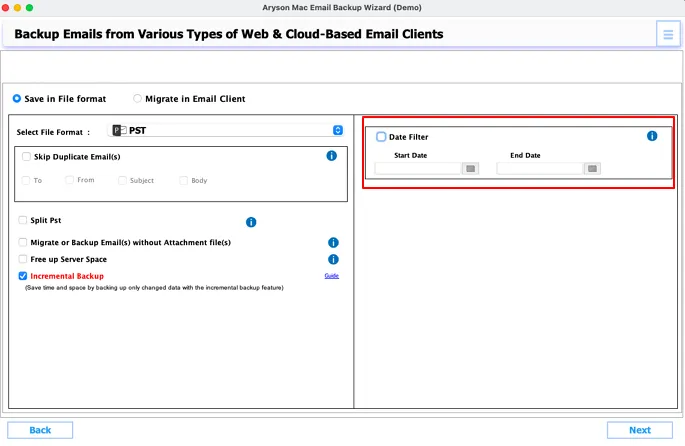This screenshot has height=446, width=685.
Task: Open the Start Date calendar picker
Action: [x=470, y=168]
